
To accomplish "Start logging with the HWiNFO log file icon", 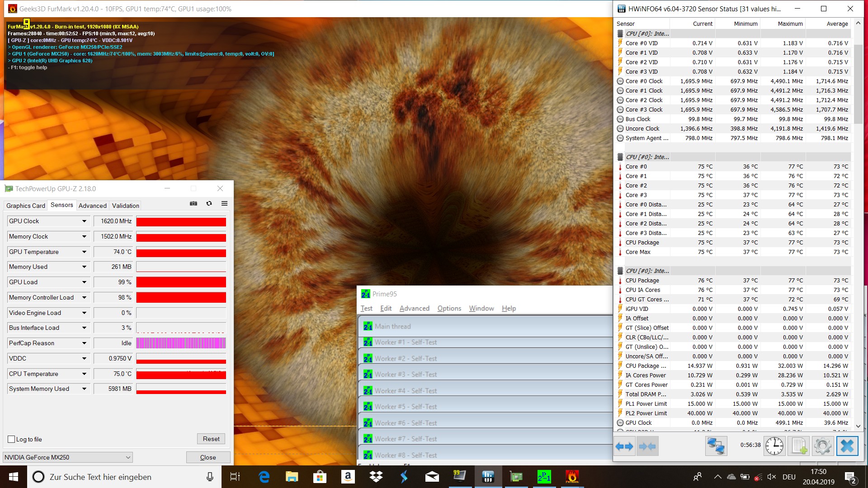I will (798, 446).
